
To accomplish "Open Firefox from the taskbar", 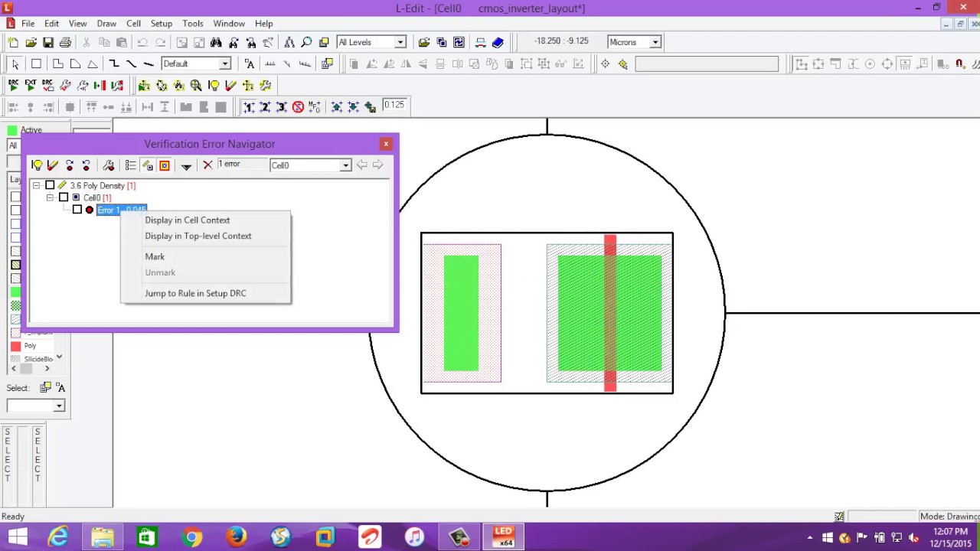I will (x=237, y=536).
